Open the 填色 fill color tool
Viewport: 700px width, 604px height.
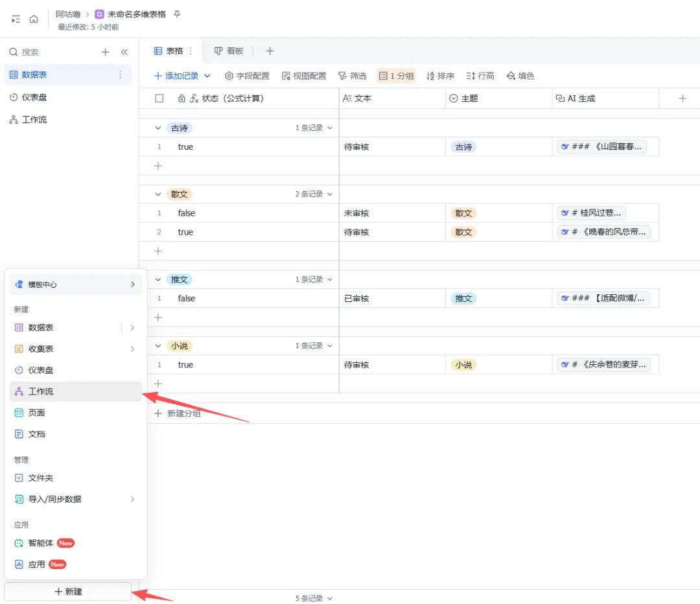coord(520,76)
